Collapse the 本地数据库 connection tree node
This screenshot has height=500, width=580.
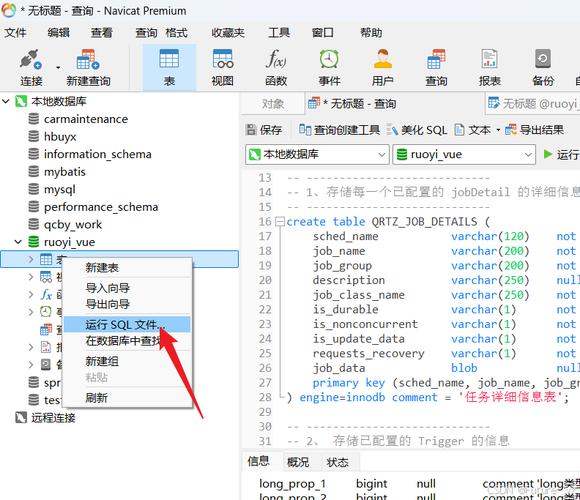(x=6, y=101)
